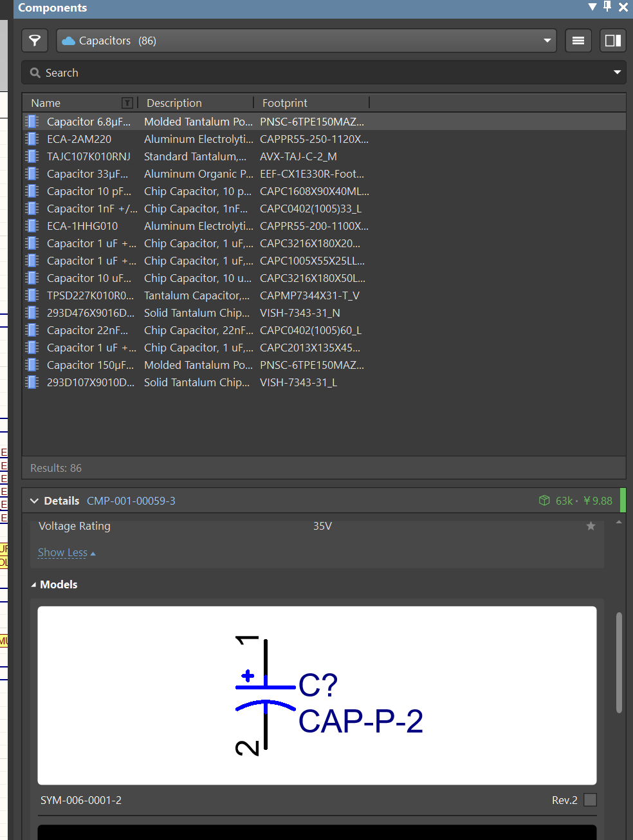Open the filter funnel button
The width and height of the screenshot is (633, 840).
click(x=35, y=41)
